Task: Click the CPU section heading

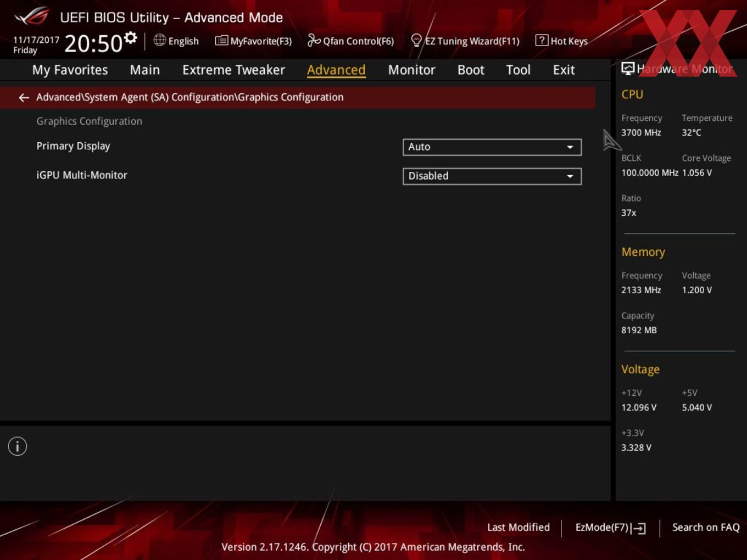Action: coord(632,94)
